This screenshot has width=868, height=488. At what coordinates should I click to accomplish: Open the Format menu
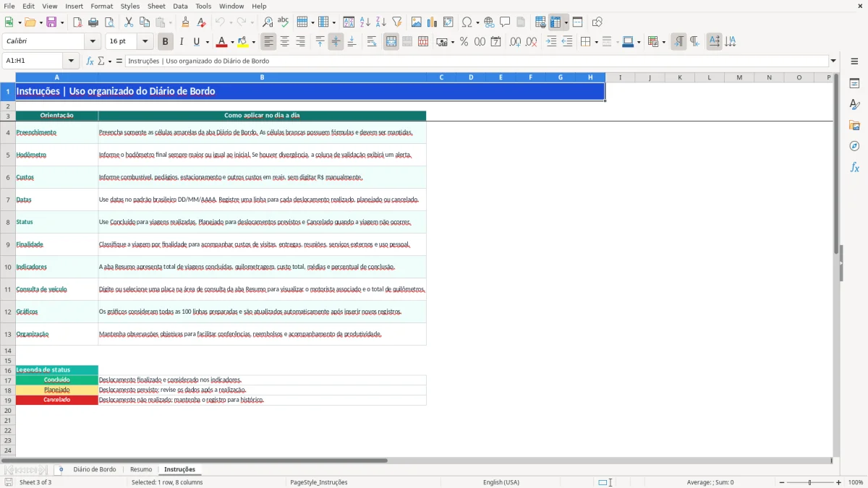(x=101, y=6)
